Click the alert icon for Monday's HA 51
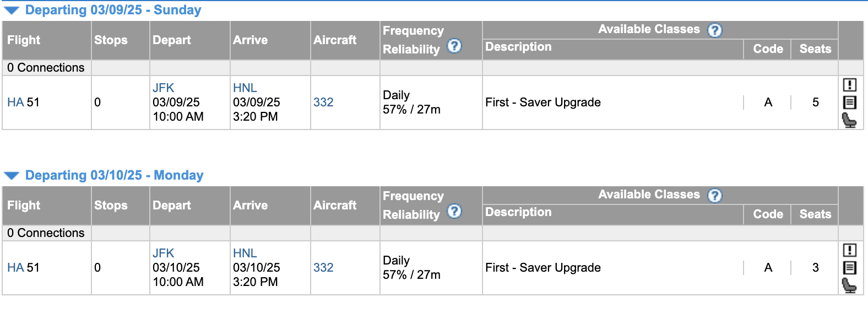The width and height of the screenshot is (868, 313). click(x=850, y=250)
